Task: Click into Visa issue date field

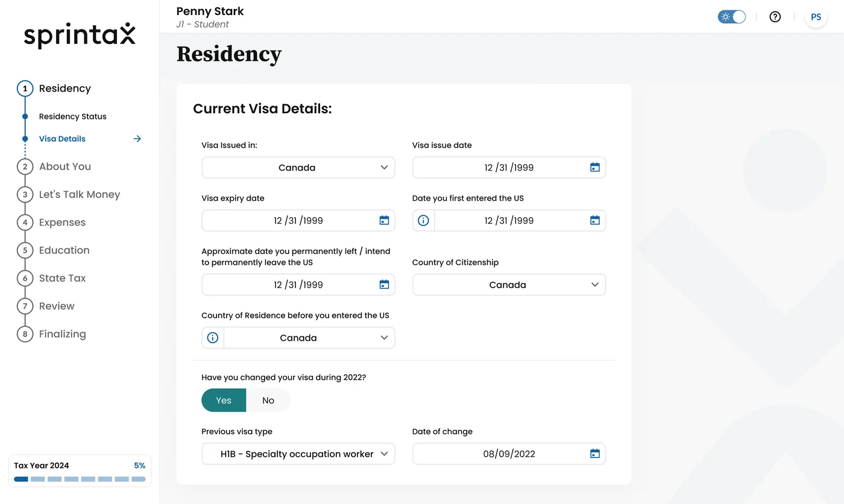Action: (509, 168)
